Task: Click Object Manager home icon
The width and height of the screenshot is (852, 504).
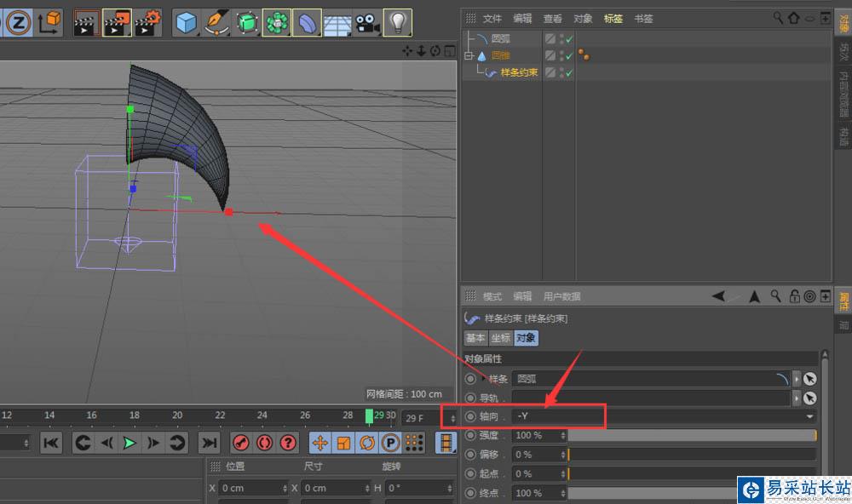Action: pos(793,18)
